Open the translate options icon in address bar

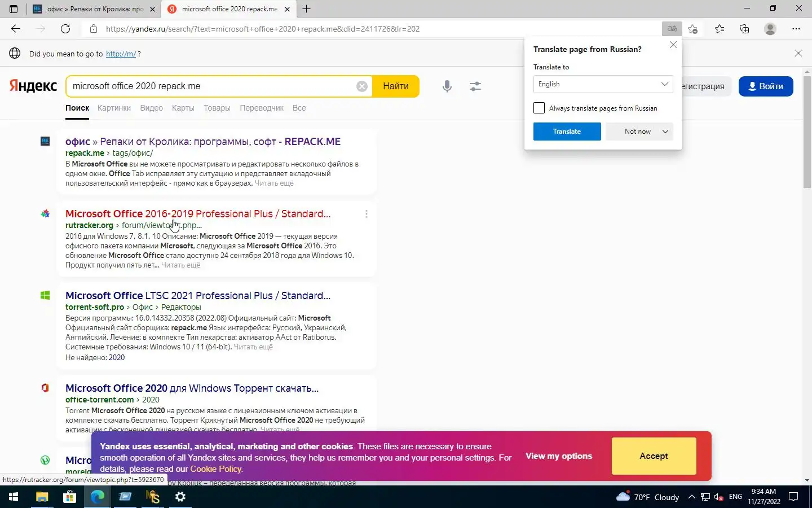[672, 29]
